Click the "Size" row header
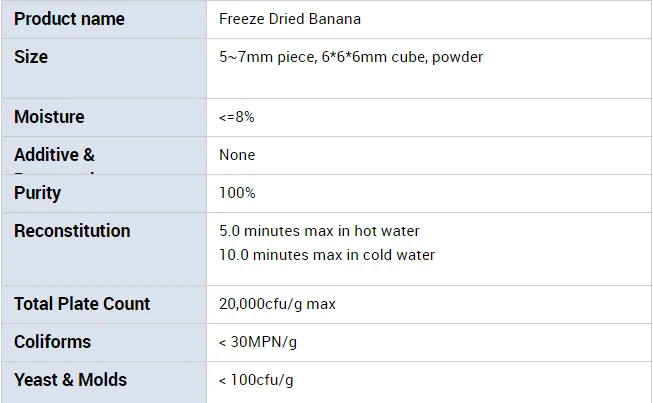This screenshot has height=403, width=653. (31, 57)
